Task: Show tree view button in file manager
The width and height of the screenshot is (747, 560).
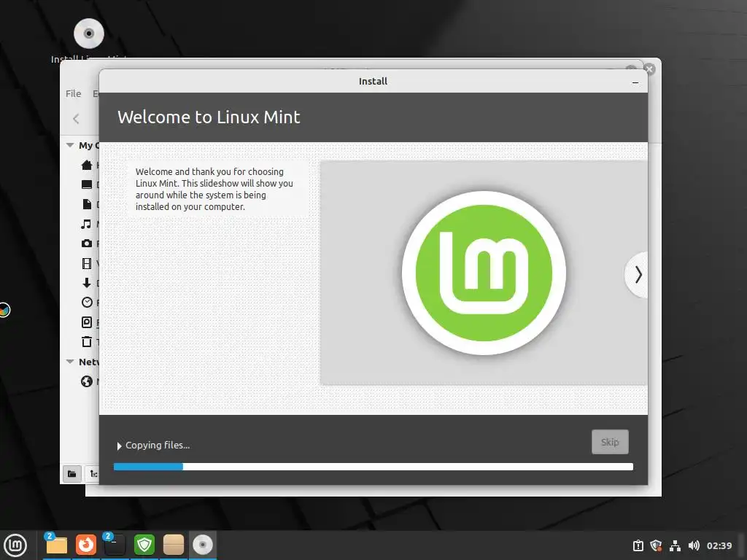Action: tap(93, 474)
